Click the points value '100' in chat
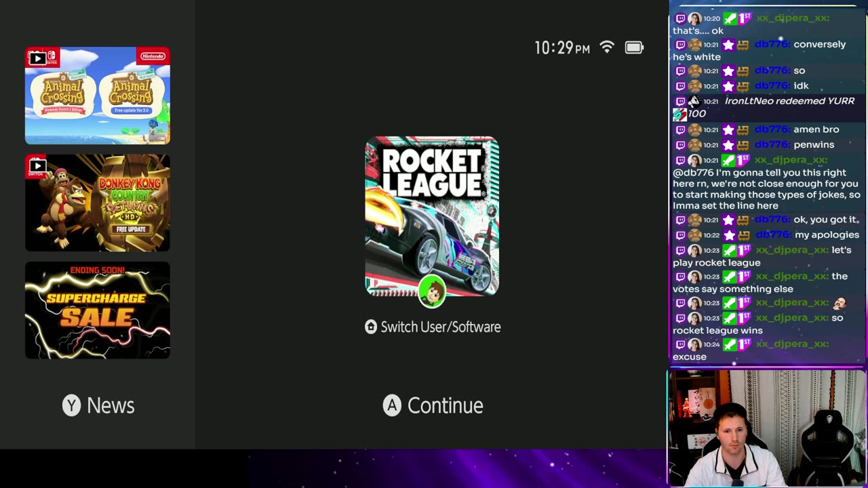 pyautogui.click(x=697, y=114)
